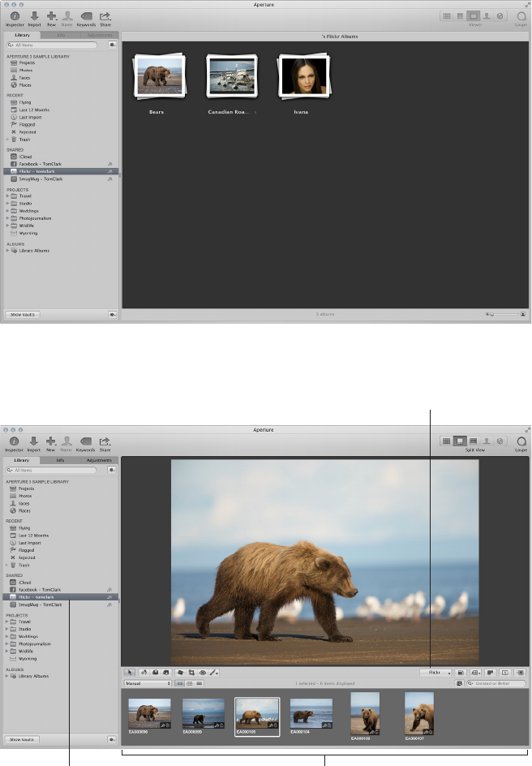Select Library tab in Split View window

pos(21,460)
